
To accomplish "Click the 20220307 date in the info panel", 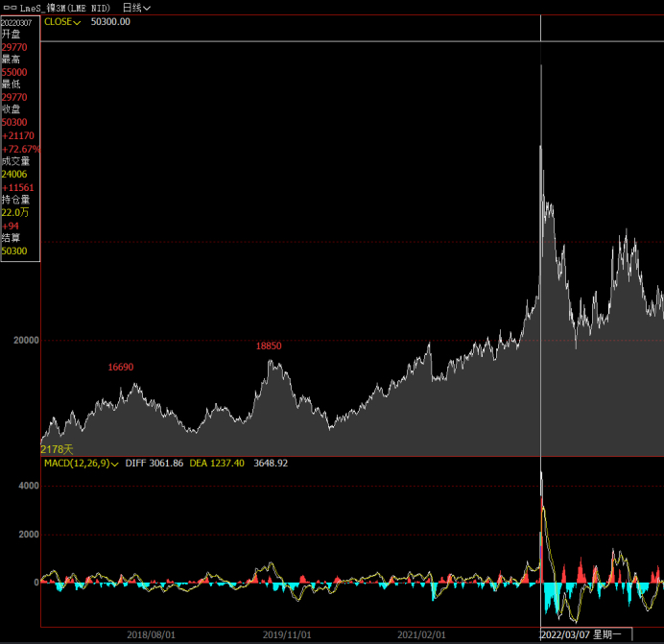I will [x=16, y=22].
